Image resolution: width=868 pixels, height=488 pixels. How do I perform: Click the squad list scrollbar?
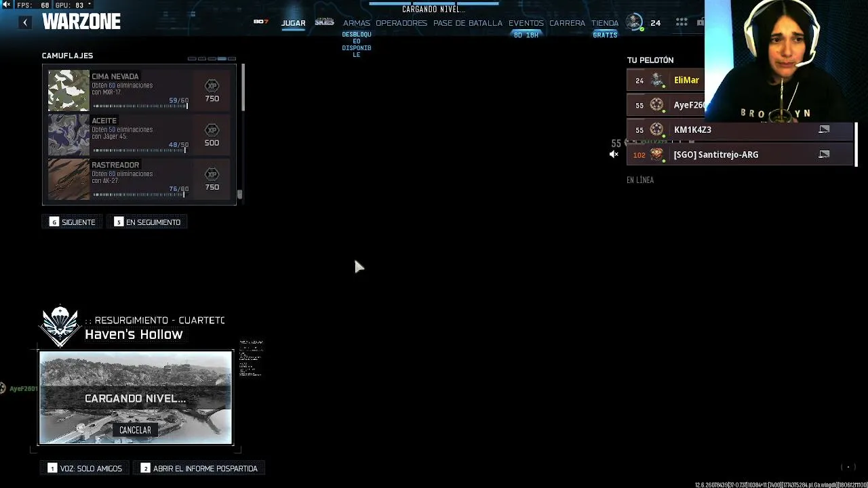coord(856,144)
